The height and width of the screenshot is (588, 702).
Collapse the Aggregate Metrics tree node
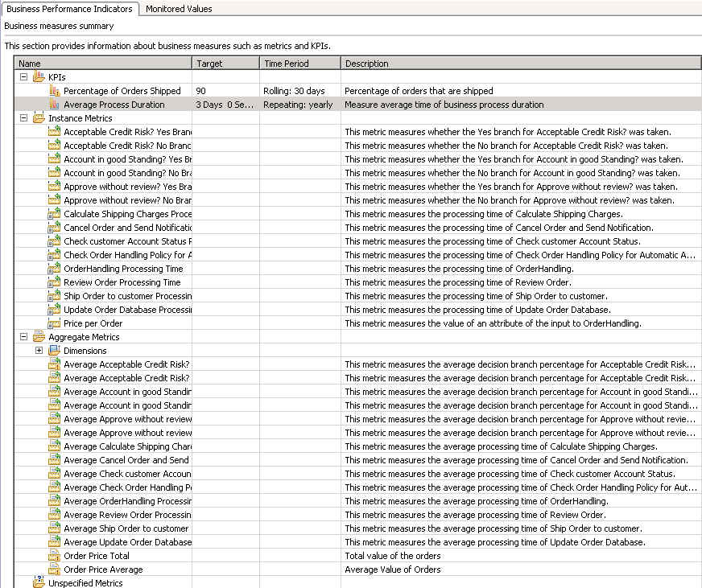23,337
